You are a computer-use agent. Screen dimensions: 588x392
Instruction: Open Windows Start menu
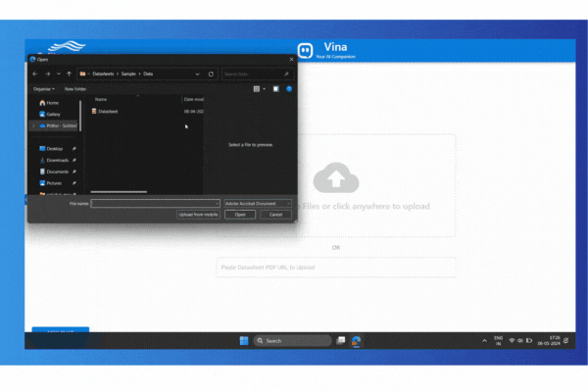(x=244, y=340)
